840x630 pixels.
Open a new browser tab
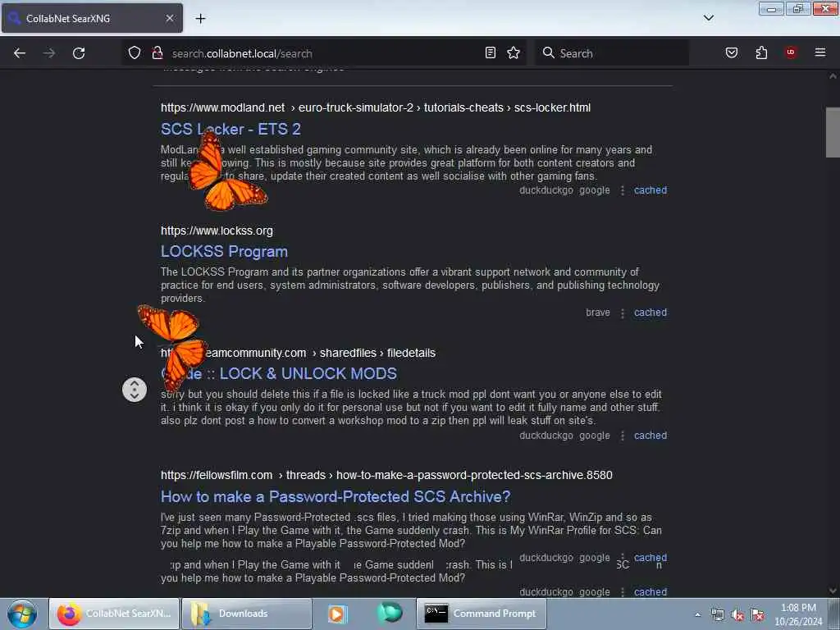(200, 19)
